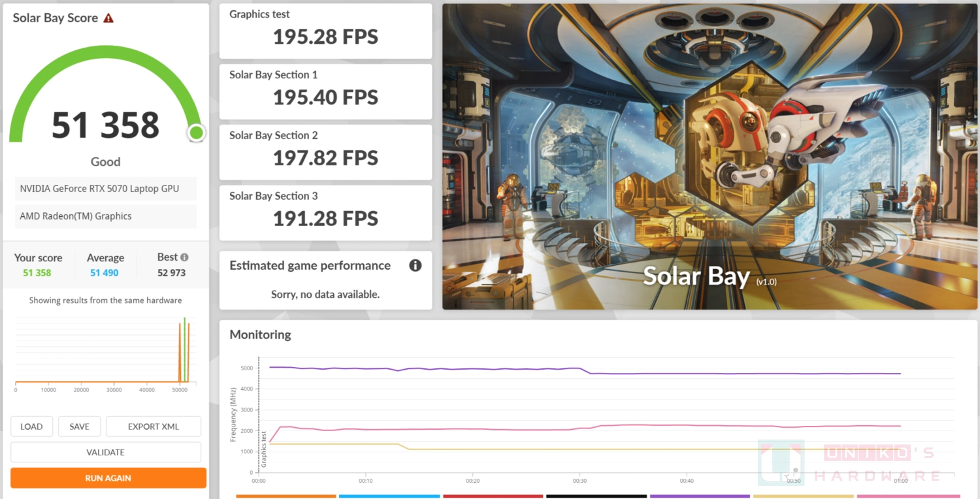Click the Solar Bay Score warning triangle icon

[x=108, y=18]
